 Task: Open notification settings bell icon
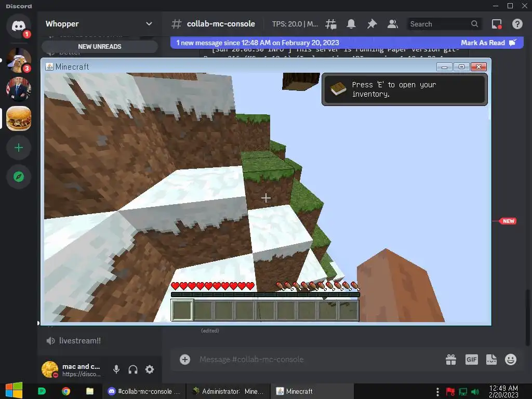point(351,24)
